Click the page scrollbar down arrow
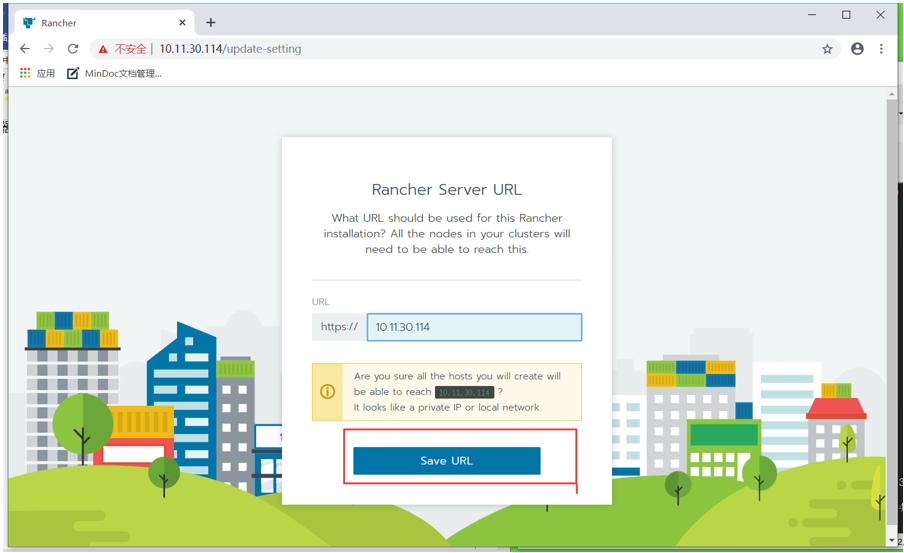 coord(892,540)
